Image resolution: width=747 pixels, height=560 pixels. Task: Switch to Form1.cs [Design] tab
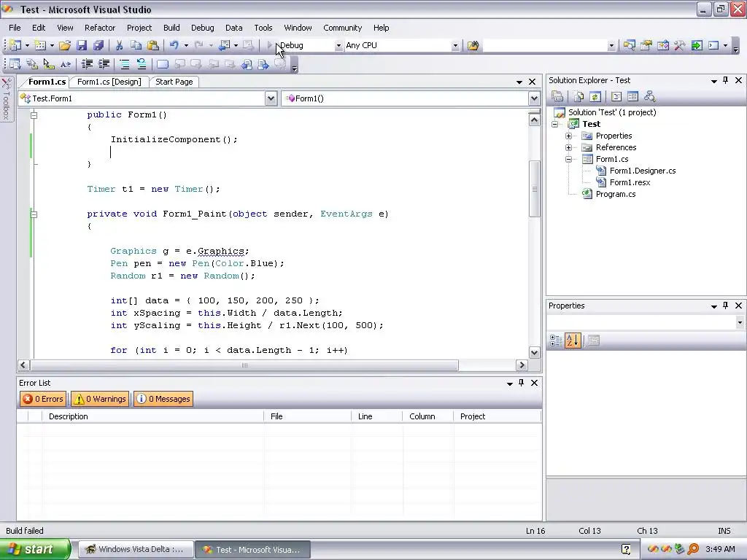pos(109,82)
